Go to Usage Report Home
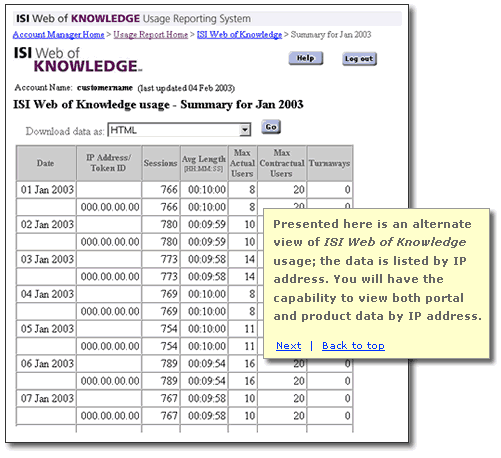The height and width of the screenshot is (458, 501). click(x=151, y=35)
